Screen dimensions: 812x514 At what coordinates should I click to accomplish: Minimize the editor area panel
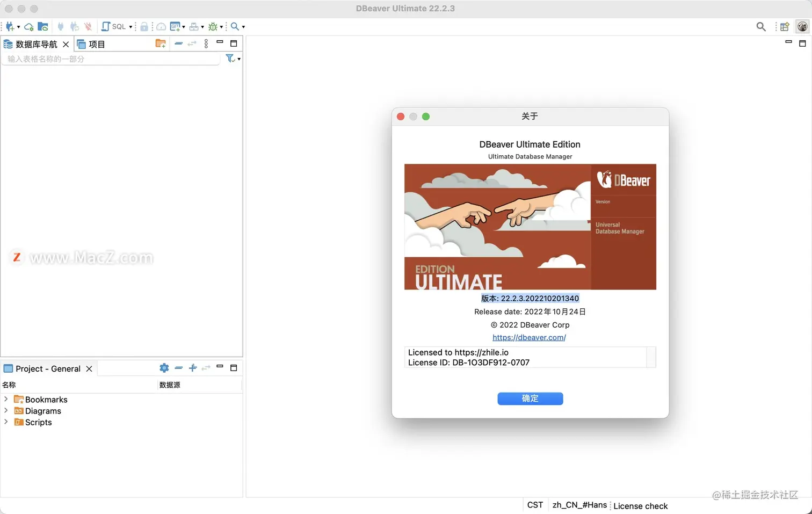coord(788,42)
